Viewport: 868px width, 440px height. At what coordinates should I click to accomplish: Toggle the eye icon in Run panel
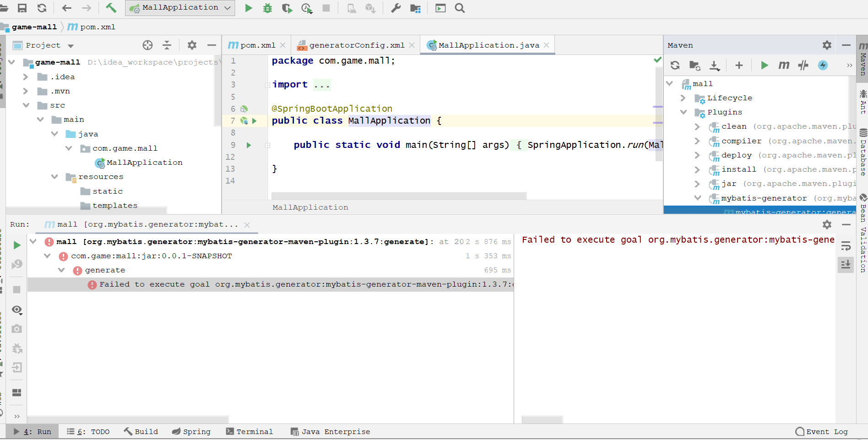pyautogui.click(x=17, y=310)
